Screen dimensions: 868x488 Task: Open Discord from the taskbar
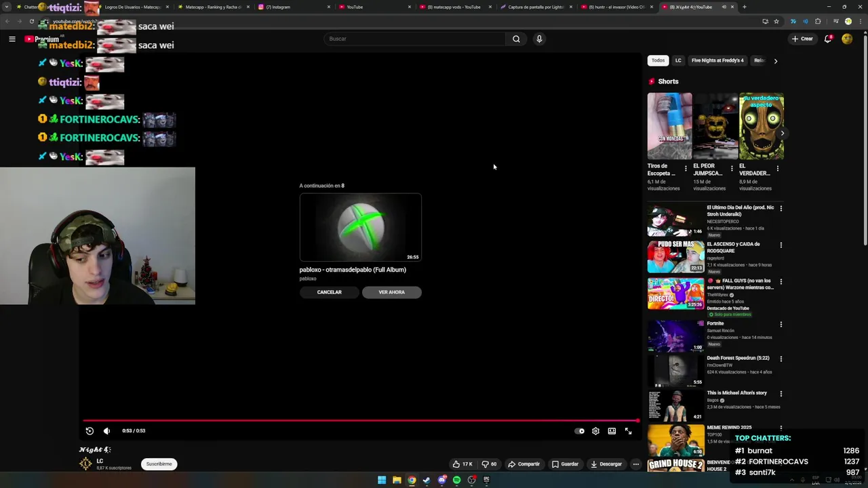tap(441, 480)
